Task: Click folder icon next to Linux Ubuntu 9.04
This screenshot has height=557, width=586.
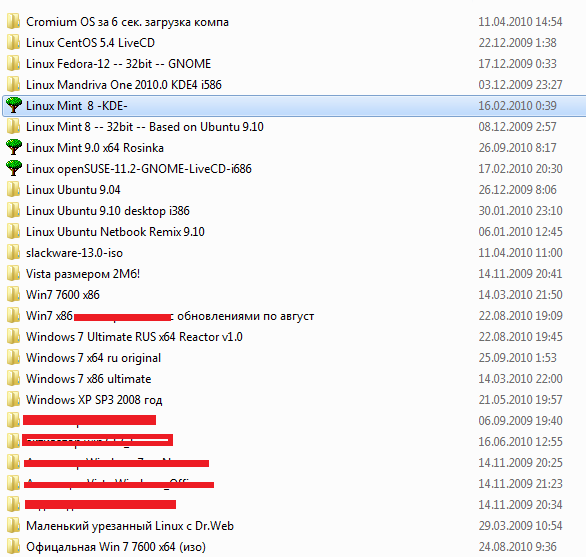Action: pos(13,189)
